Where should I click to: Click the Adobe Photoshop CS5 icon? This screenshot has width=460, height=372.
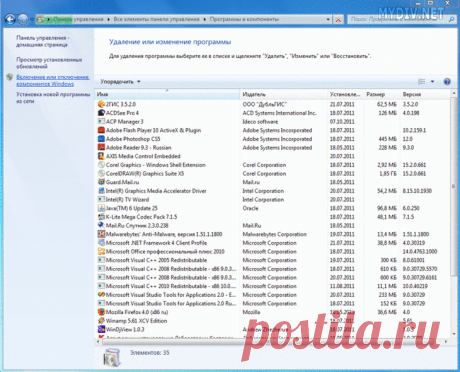(101, 139)
